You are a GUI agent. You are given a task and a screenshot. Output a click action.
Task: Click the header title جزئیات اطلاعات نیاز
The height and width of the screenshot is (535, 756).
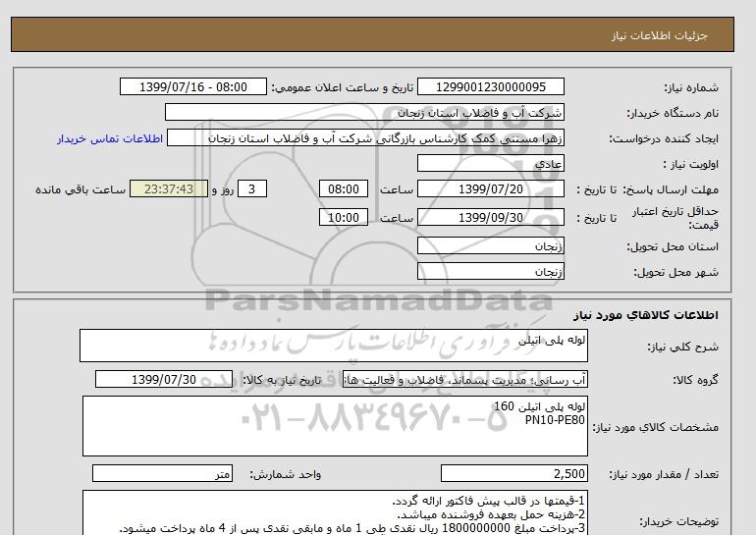[659, 35]
